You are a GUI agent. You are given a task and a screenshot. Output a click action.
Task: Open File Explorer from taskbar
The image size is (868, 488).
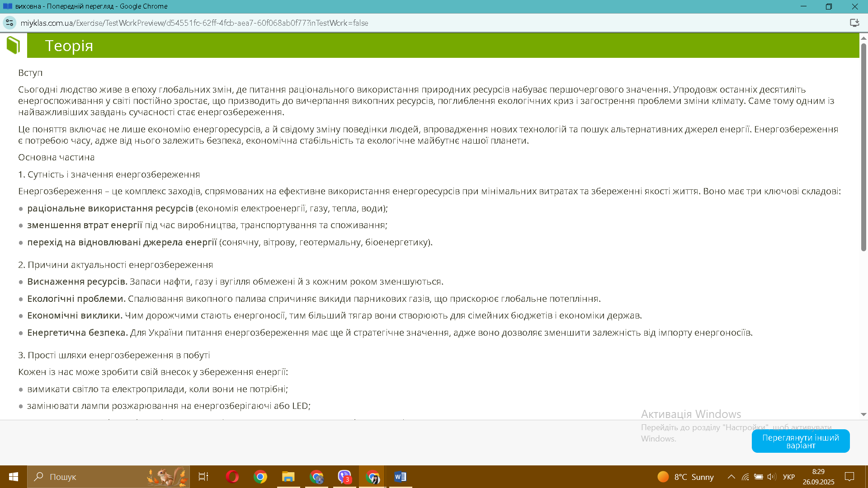coord(288,477)
